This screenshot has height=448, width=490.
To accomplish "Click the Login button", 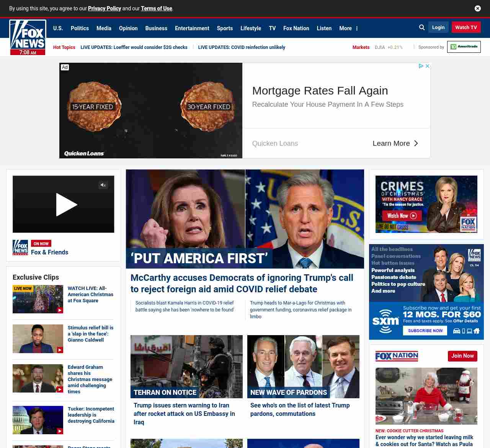I will [x=438, y=28].
